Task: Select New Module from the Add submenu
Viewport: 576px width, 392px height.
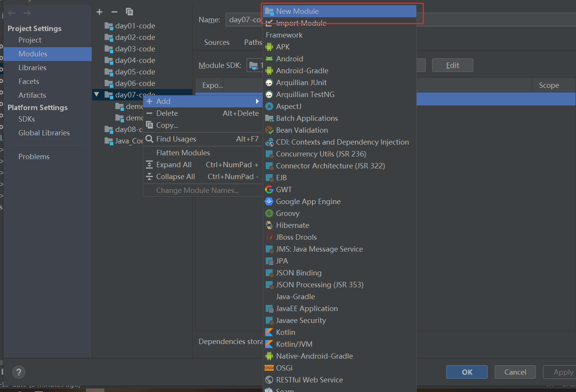Action: pyautogui.click(x=340, y=11)
